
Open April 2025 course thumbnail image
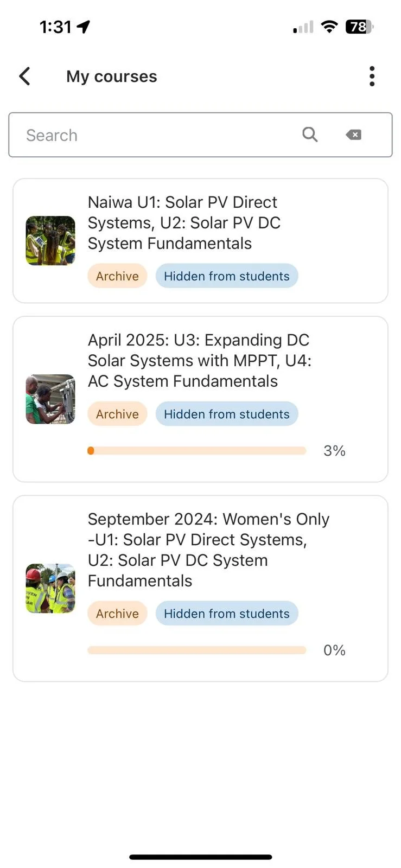(x=50, y=399)
